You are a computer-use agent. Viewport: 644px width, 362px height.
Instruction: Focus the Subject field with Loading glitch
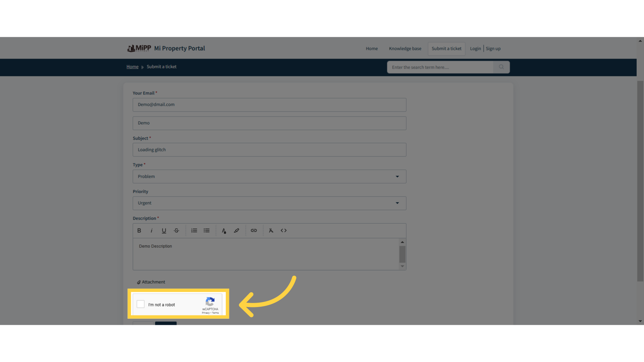coord(269,150)
